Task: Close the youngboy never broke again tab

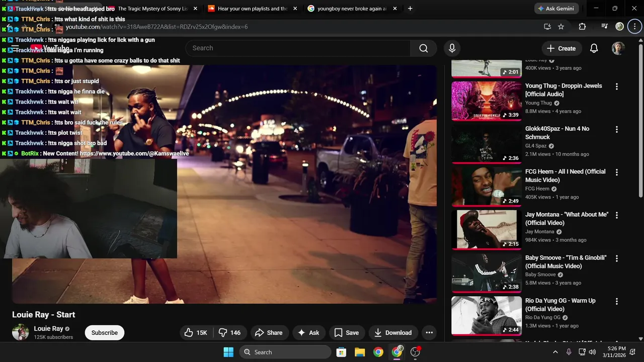Action: pos(395,9)
